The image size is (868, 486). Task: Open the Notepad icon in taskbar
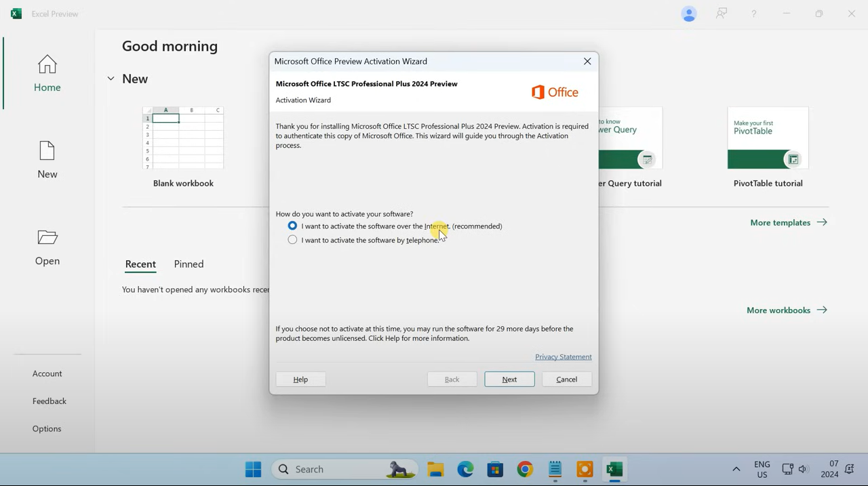(x=555, y=469)
